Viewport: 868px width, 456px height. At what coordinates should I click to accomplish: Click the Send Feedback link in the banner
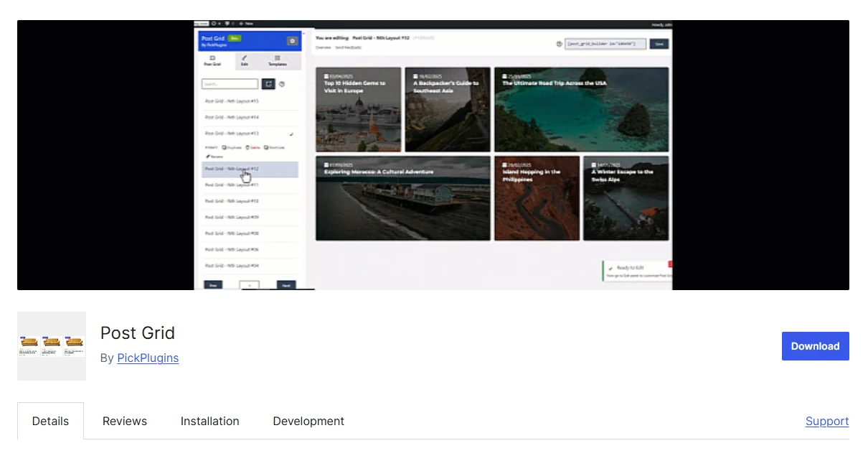(349, 47)
